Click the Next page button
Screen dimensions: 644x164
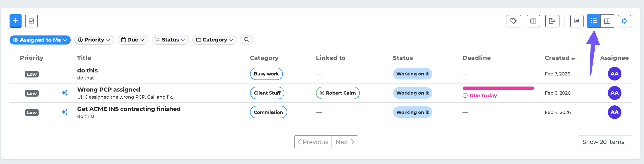point(345,142)
